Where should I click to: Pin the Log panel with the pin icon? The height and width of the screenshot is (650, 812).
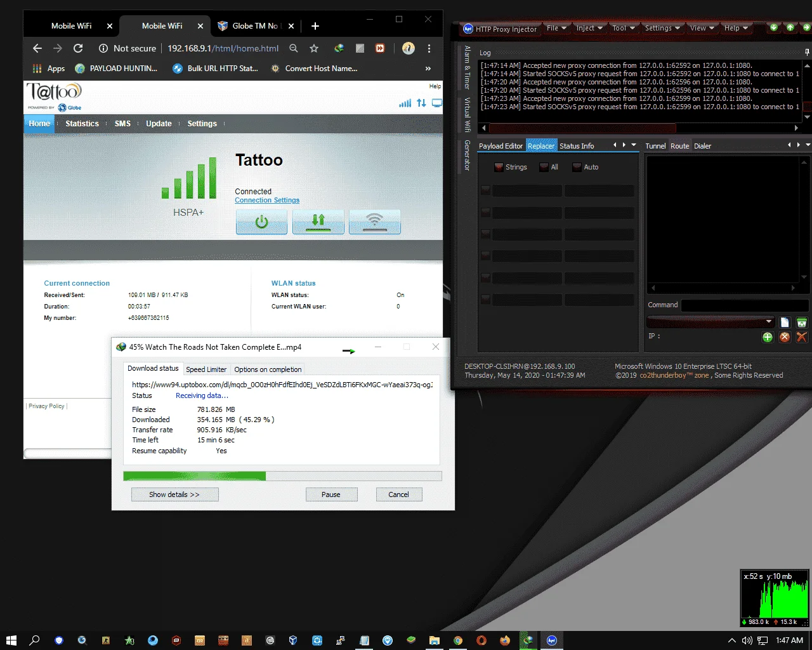click(807, 52)
